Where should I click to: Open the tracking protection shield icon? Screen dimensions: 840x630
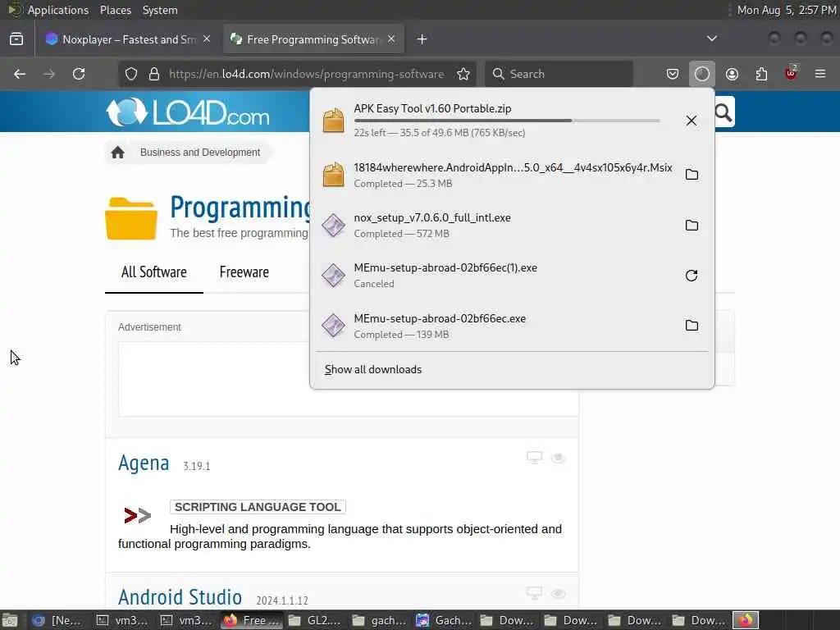(131, 74)
